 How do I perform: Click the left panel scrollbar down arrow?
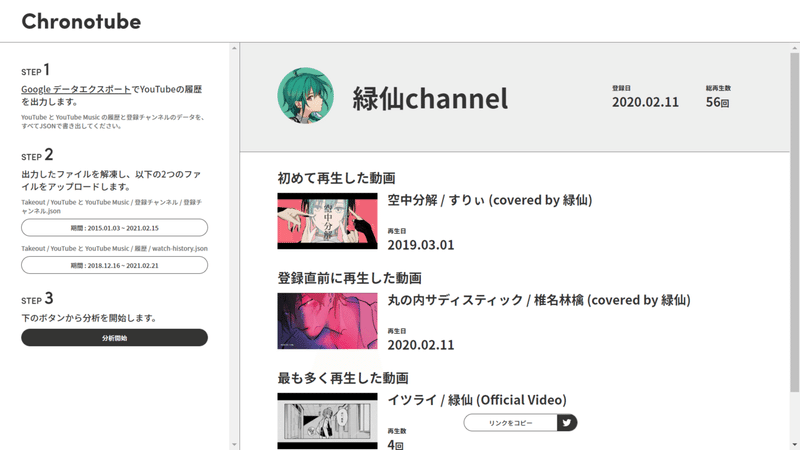click(x=234, y=444)
